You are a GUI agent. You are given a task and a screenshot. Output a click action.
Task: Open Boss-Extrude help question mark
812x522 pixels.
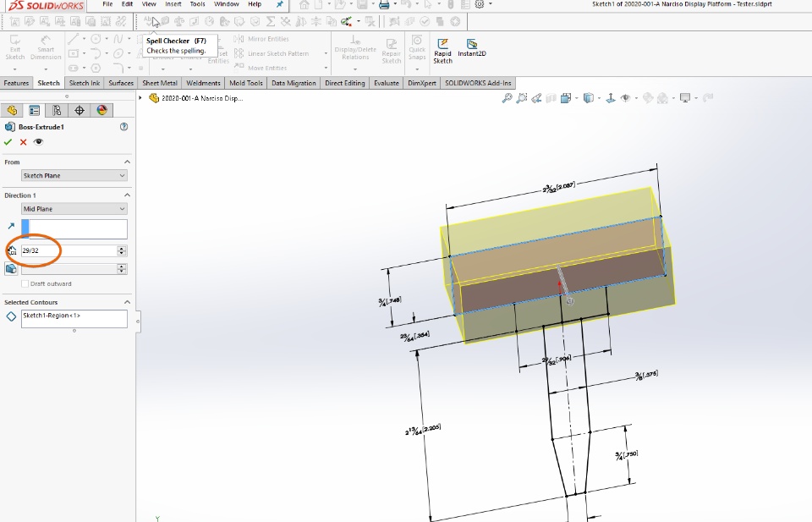tap(123, 127)
